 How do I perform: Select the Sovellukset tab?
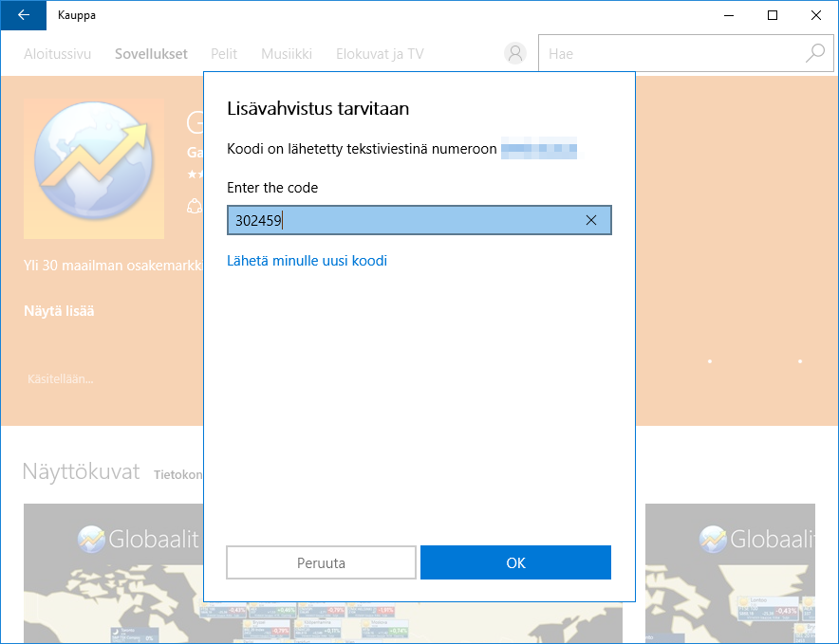(x=151, y=54)
